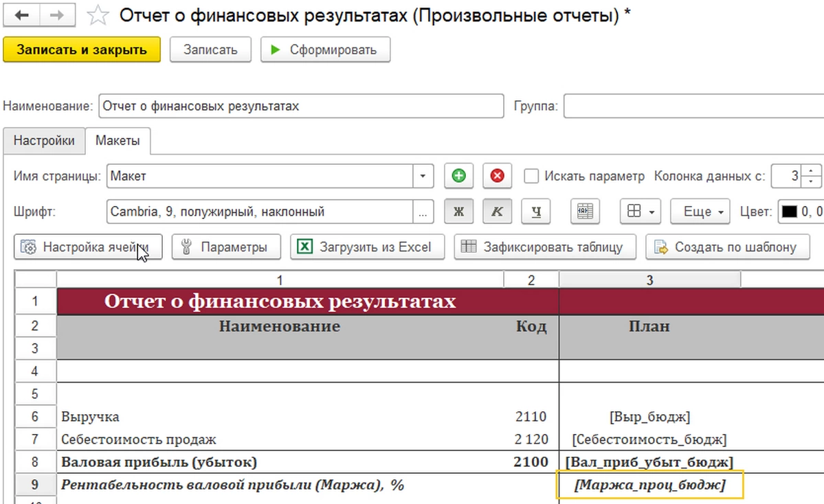Open the number format icon button
This screenshot has width=824, height=504.
pos(585,211)
